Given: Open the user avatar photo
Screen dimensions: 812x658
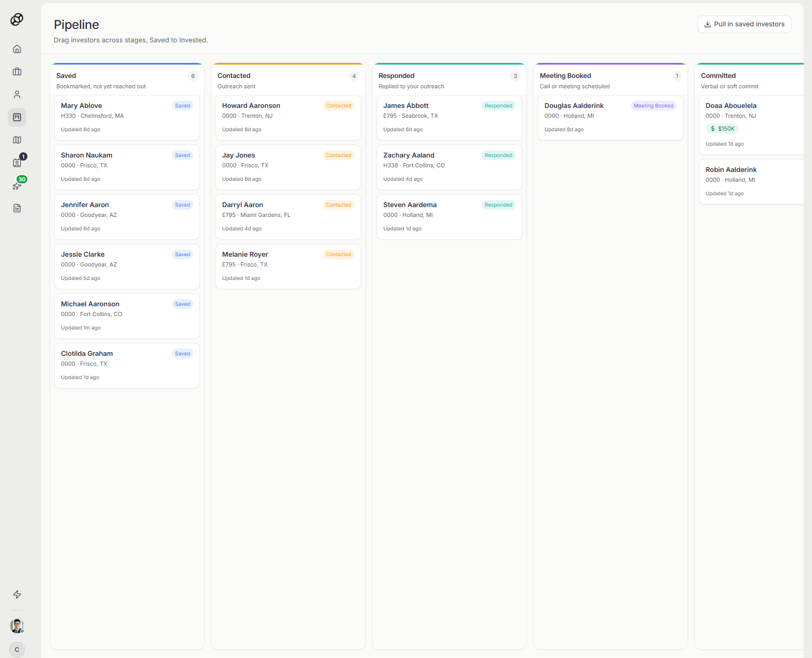Looking at the screenshot, I should 17,626.
